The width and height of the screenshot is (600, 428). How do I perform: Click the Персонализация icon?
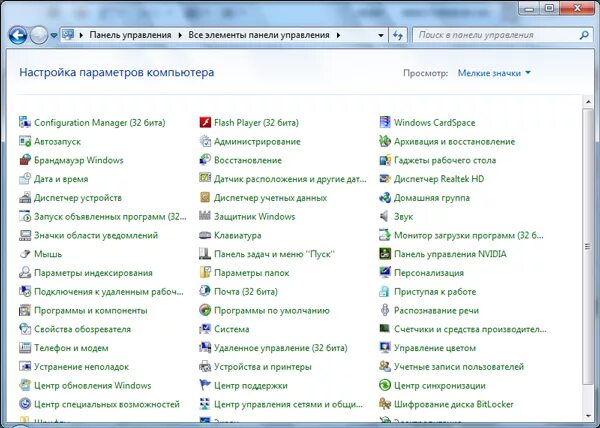point(385,272)
